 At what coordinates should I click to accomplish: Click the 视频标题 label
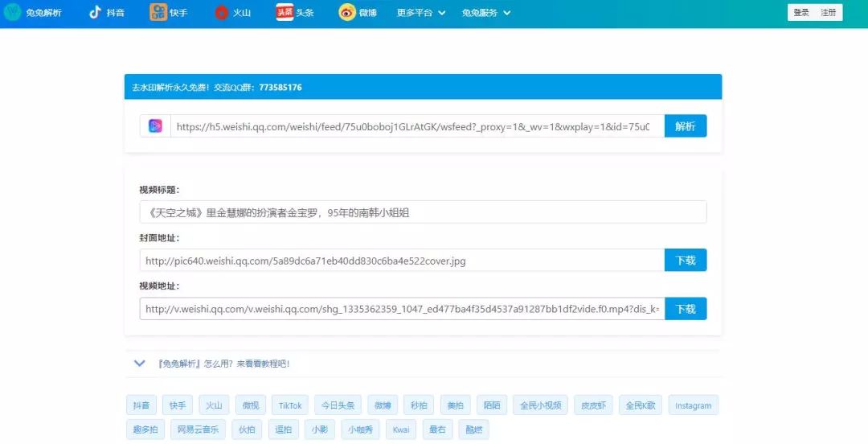coord(159,190)
